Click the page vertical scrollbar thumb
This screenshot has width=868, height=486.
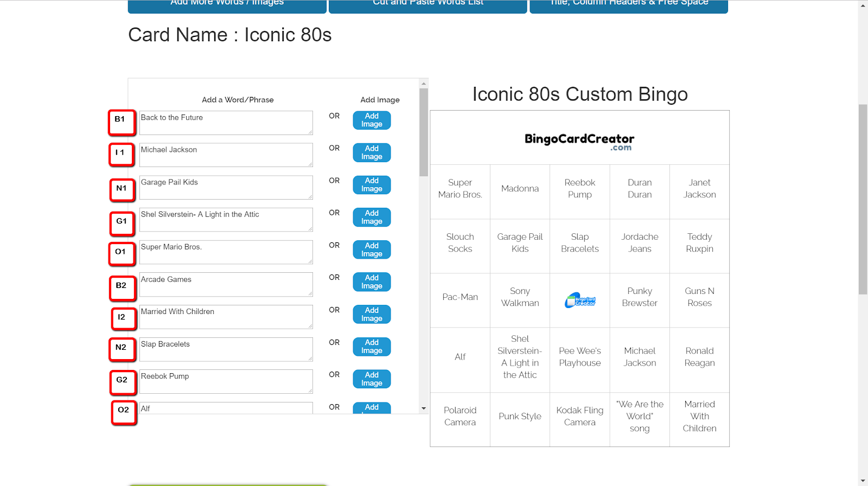coord(863,199)
